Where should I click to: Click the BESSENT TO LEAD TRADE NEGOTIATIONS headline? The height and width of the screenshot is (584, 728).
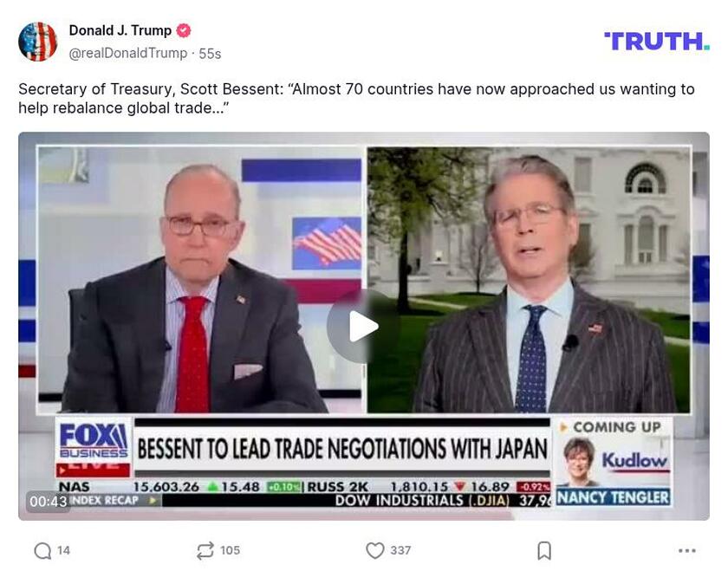point(342,449)
